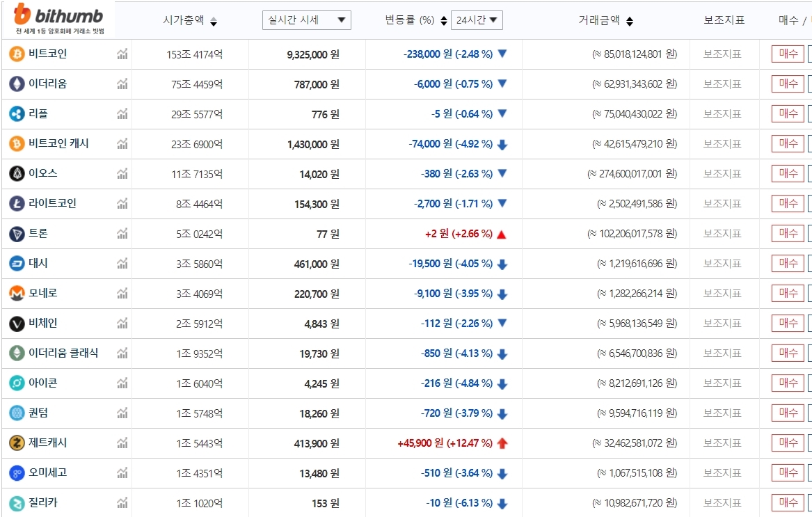
Task: Click the 아이콘 coin icon
Action: pos(17,383)
